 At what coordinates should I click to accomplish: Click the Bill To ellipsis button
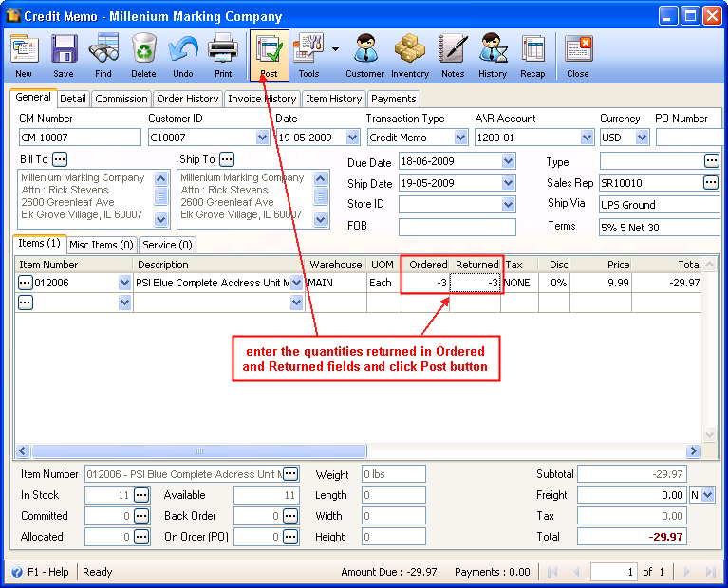click(60, 159)
